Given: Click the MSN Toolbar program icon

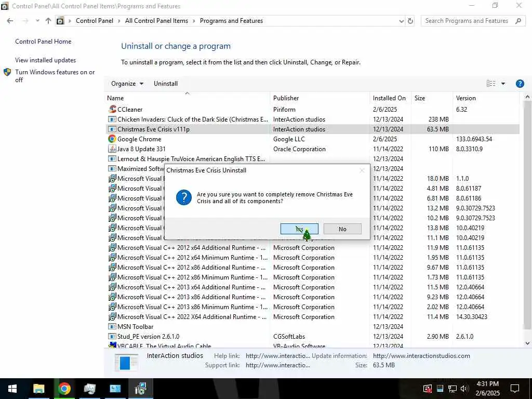Looking at the screenshot, I should pos(112,326).
